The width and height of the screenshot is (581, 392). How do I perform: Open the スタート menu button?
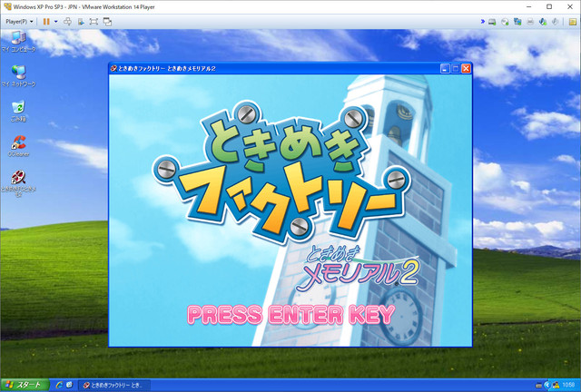pos(25,385)
